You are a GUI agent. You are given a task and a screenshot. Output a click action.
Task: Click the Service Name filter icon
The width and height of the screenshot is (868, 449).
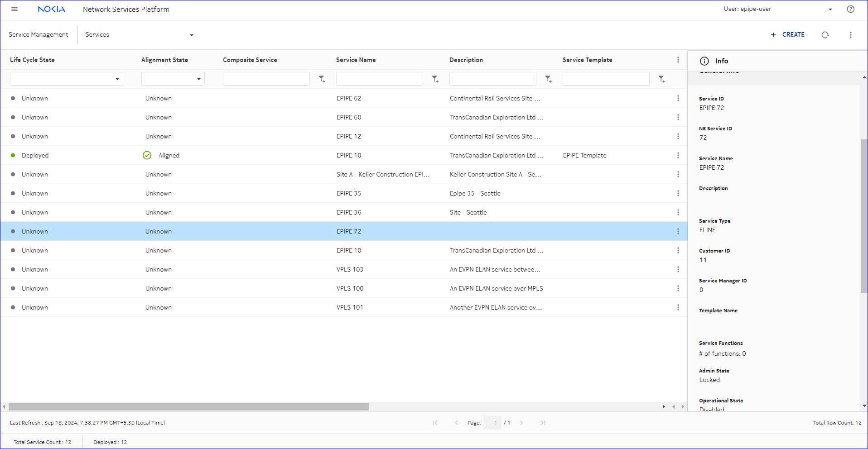tap(435, 79)
